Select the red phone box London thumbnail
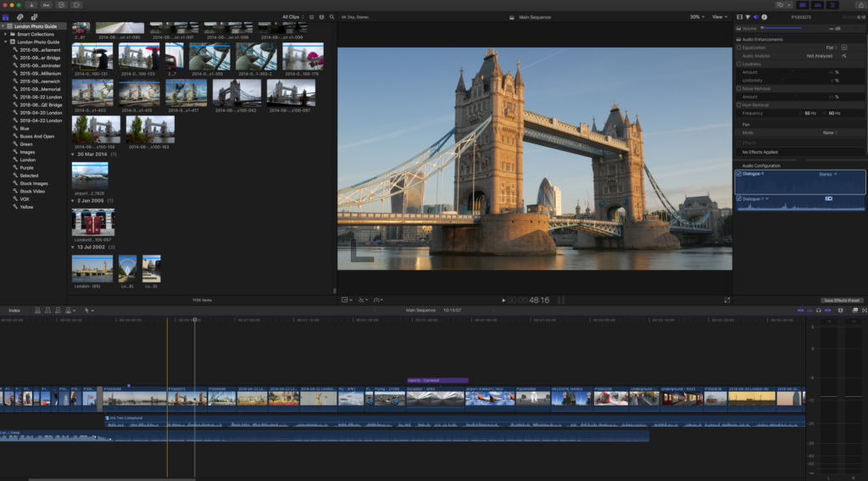868x481 pixels. [93, 222]
